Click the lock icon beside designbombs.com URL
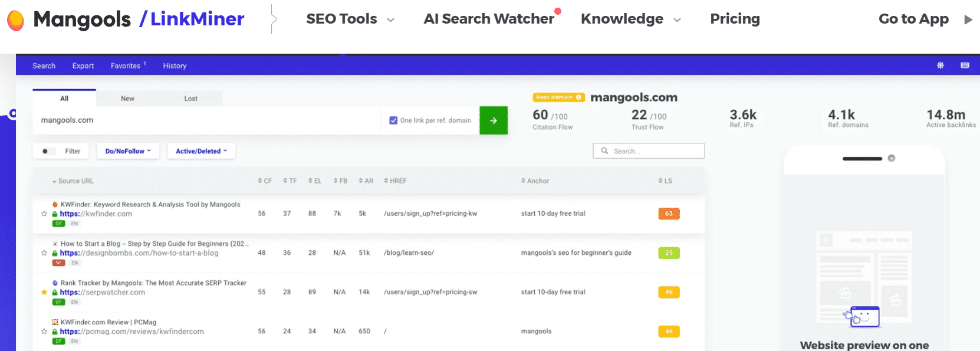 [x=55, y=253]
